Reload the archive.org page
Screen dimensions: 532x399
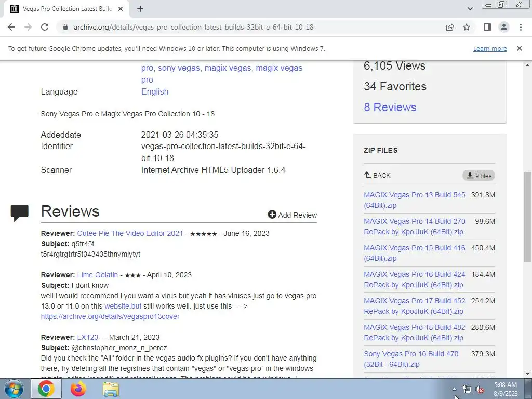45,27
